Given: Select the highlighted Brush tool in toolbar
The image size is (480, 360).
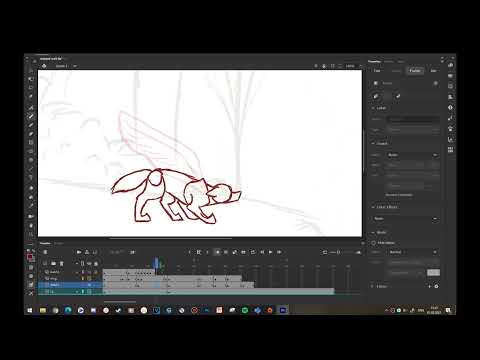Looking at the screenshot, I should (31, 116).
